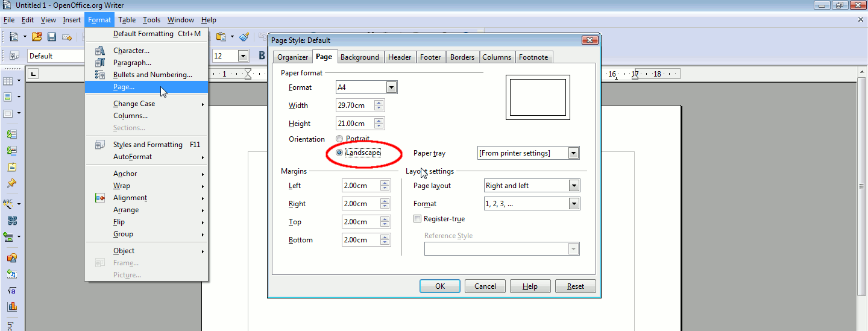Click the Movie and Sound icon
This screenshot has height=331, width=868.
click(x=11, y=274)
